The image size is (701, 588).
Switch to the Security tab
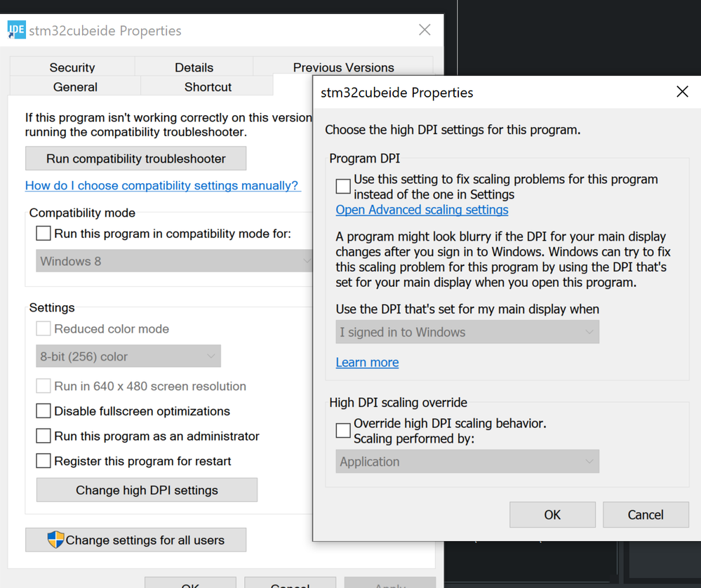tap(72, 67)
